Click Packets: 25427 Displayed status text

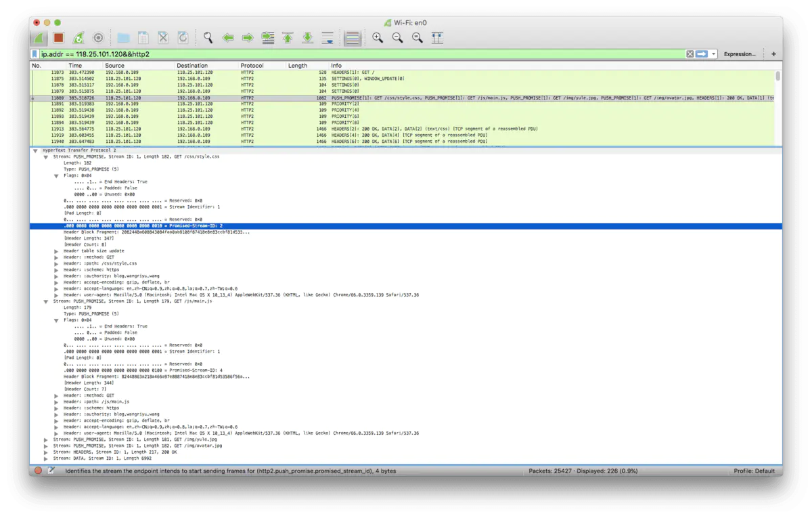coord(583,471)
